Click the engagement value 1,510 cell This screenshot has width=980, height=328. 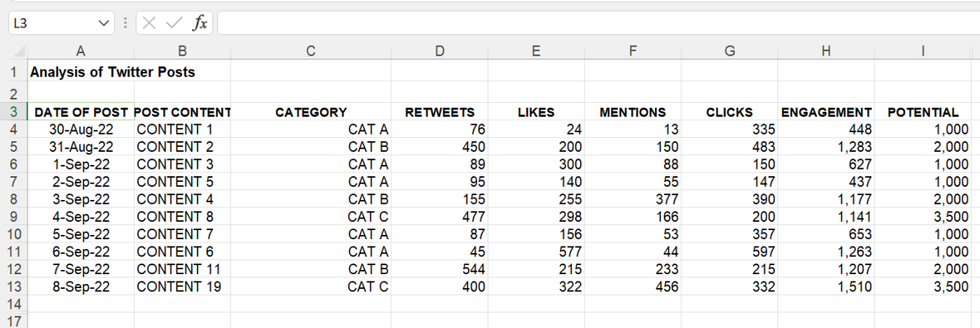(x=826, y=286)
